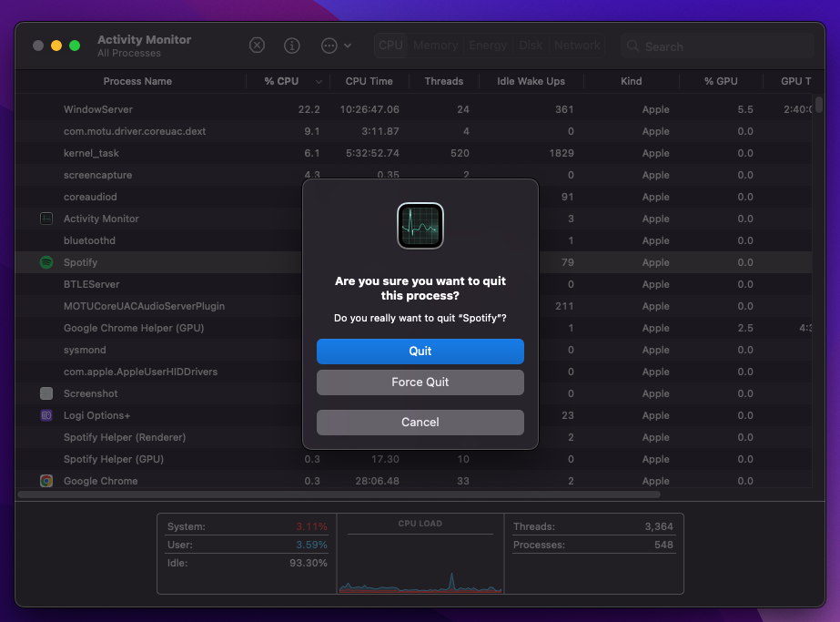Sort by the % GPU column header
This screenshot has width=840, height=622.
721,81
